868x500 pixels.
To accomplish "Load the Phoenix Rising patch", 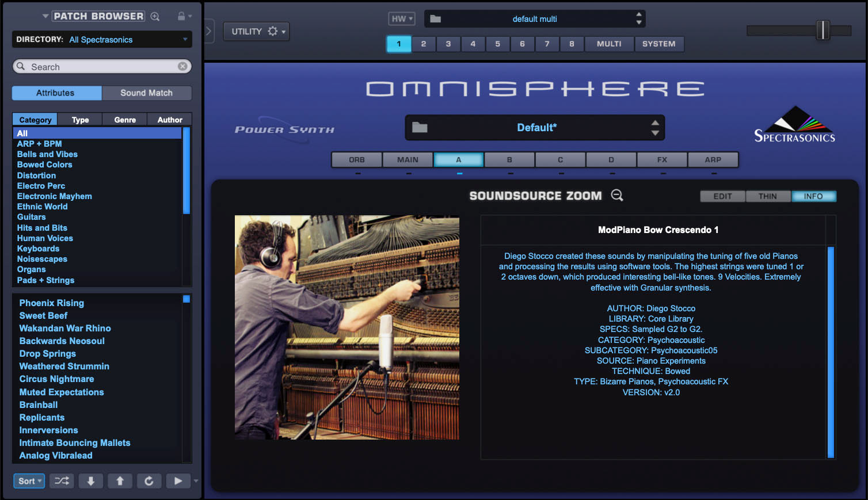I will [x=52, y=303].
